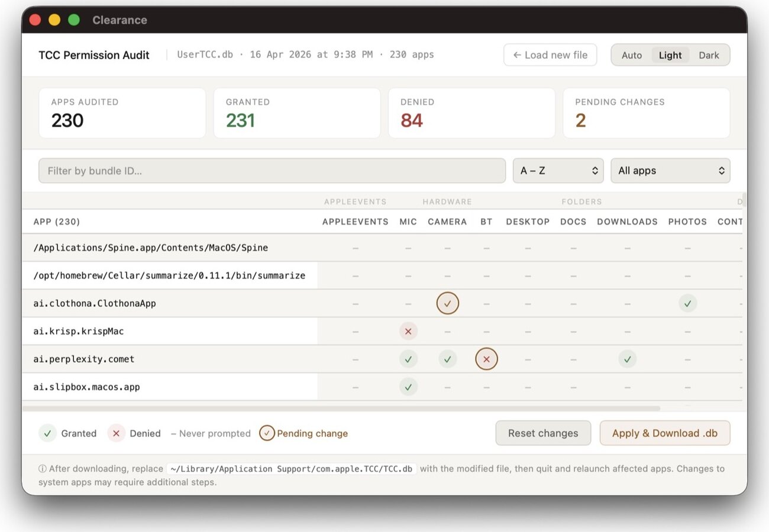
Task: Click the Denied legend X icon
Action: click(117, 433)
